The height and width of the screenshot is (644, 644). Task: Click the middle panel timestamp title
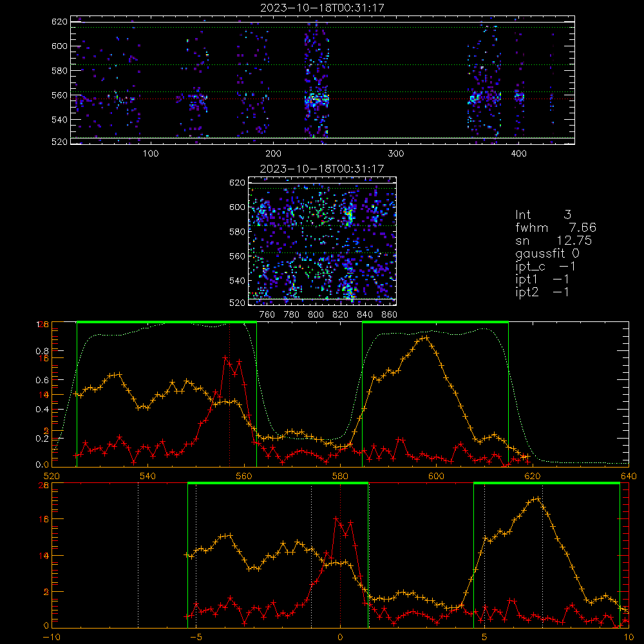tap(322, 169)
